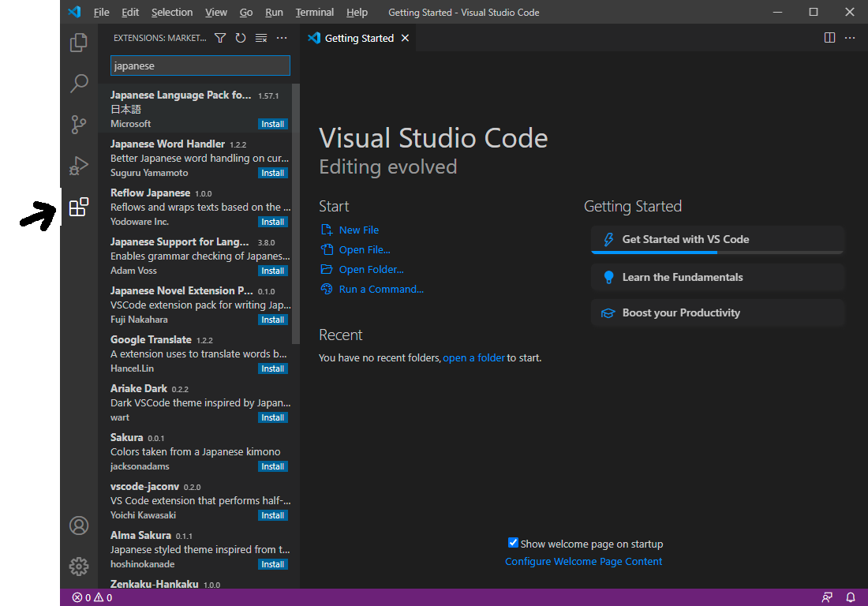Open the Run and Debug view
Image resolution: width=868 pixels, height=606 pixels.
click(x=79, y=166)
